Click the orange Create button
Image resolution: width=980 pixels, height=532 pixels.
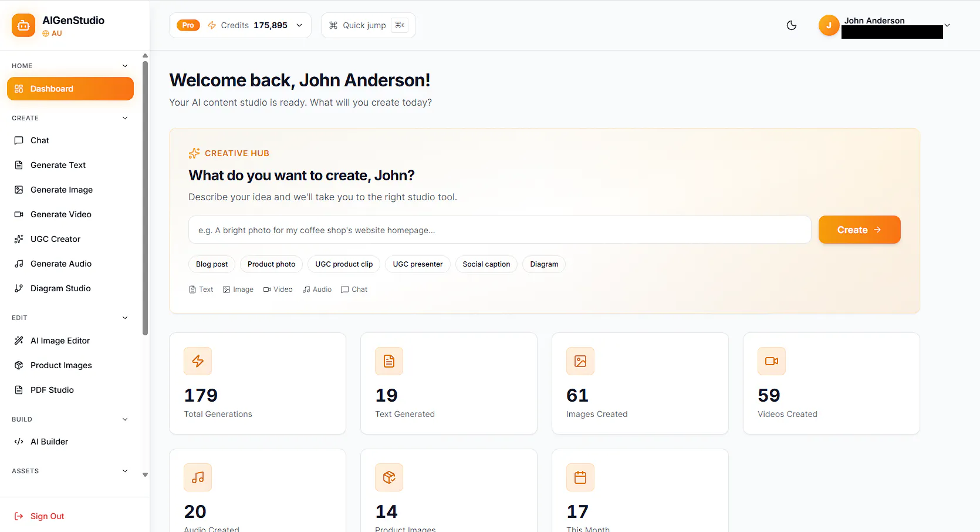coord(860,230)
